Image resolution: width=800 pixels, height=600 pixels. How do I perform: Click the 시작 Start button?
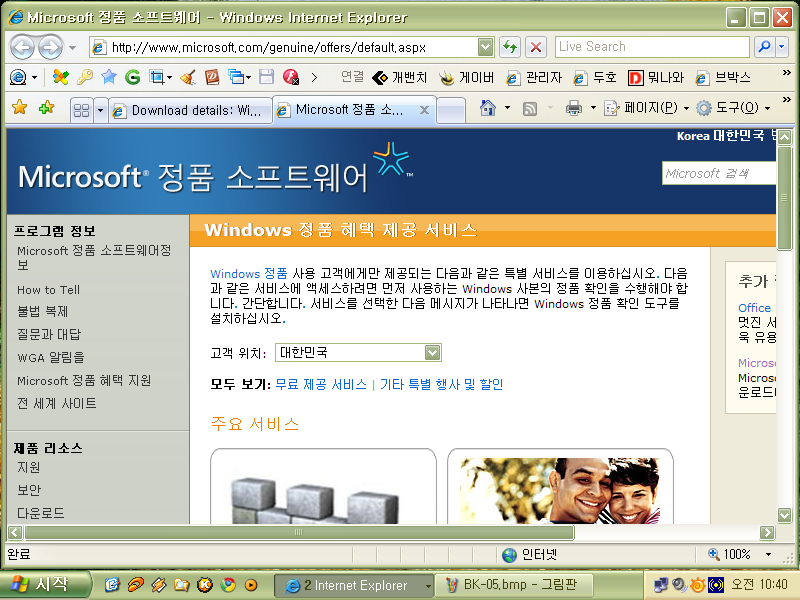tap(45, 585)
